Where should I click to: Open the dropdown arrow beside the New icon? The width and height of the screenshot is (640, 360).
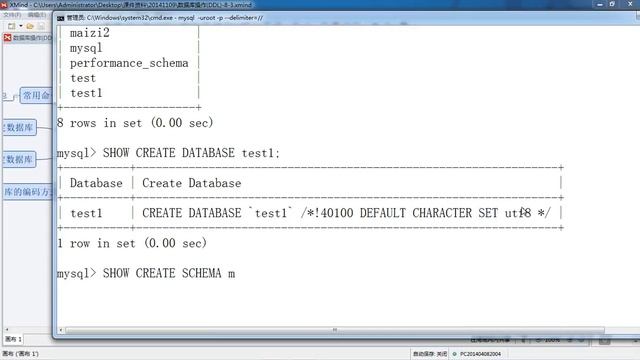20,26
